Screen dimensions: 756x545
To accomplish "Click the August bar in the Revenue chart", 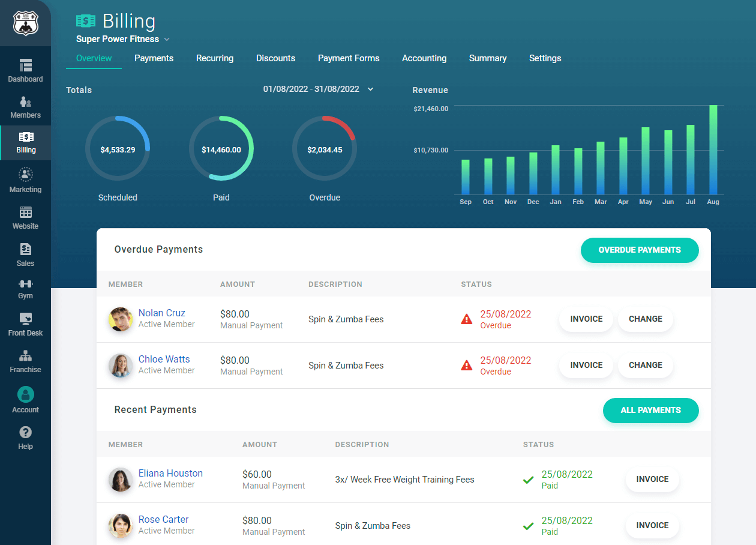I will (x=713, y=149).
